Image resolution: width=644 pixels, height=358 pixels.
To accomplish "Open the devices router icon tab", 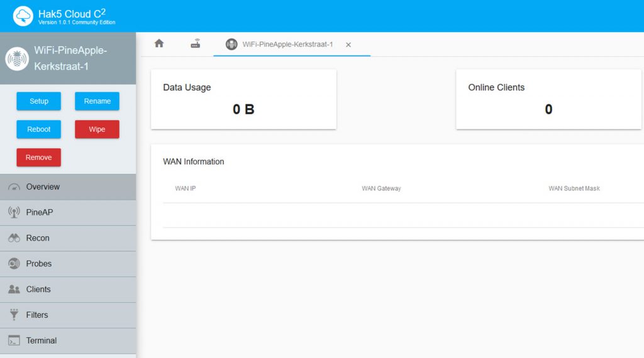I will click(x=196, y=44).
